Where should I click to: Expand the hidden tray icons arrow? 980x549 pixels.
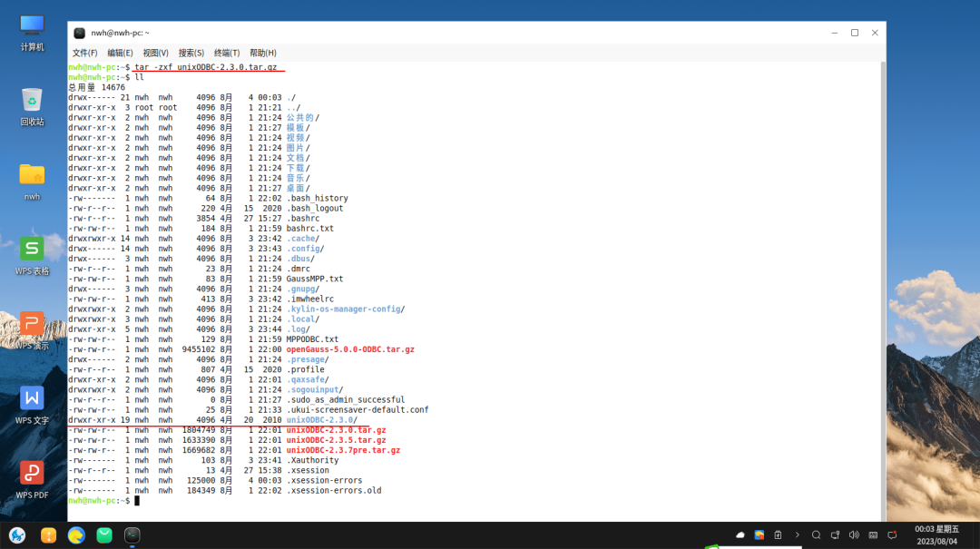point(797,535)
